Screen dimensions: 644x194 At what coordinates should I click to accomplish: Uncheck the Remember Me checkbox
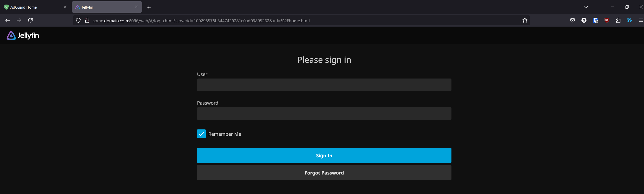pyautogui.click(x=201, y=134)
